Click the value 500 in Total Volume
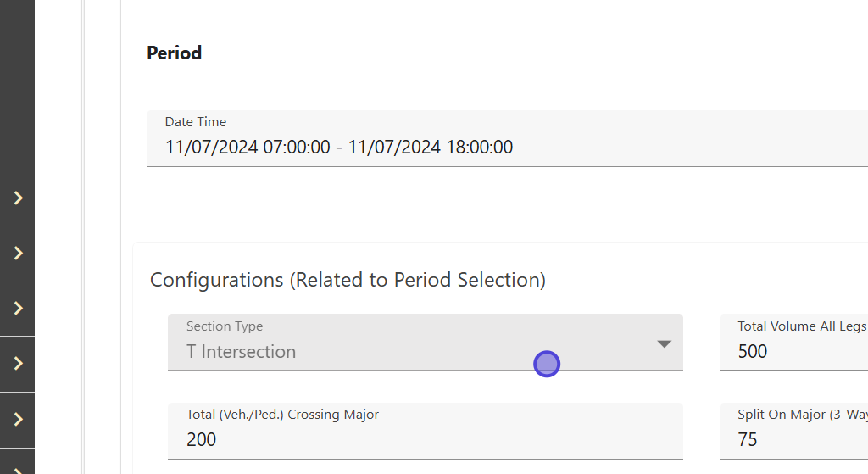The height and width of the screenshot is (474, 868). pyautogui.click(x=753, y=352)
